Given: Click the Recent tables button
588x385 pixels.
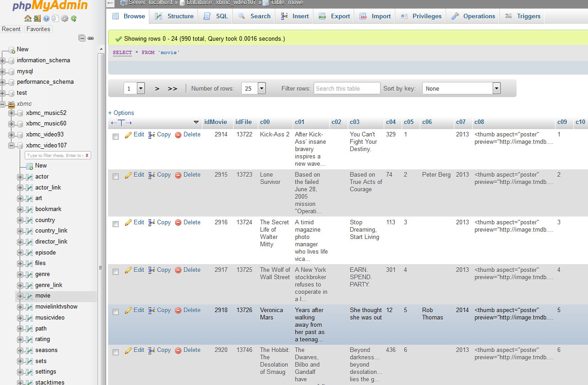Looking at the screenshot, I should [x=11, y=29].
